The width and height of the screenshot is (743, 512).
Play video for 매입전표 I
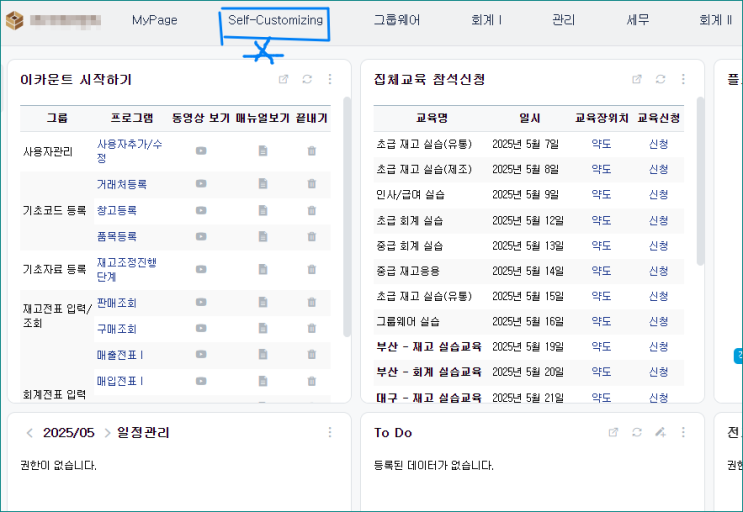click(201, 381)
